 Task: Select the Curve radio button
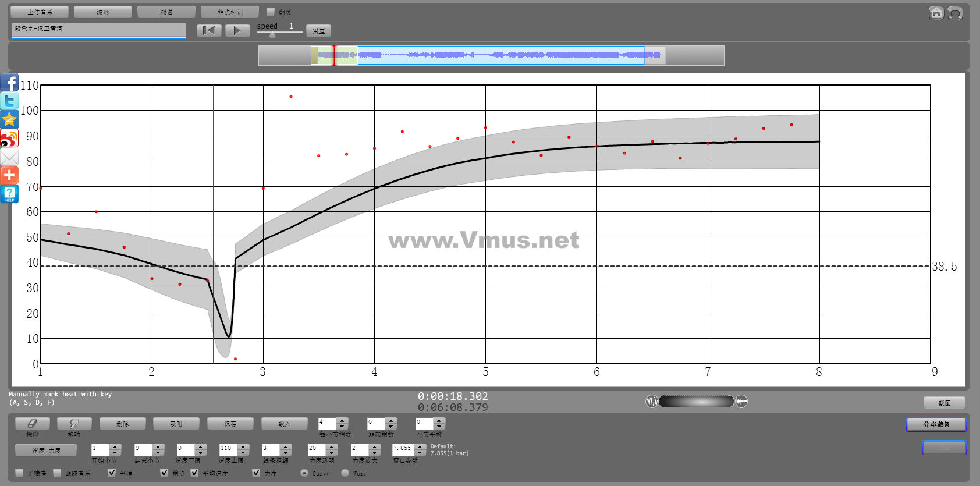coord(304,473)
